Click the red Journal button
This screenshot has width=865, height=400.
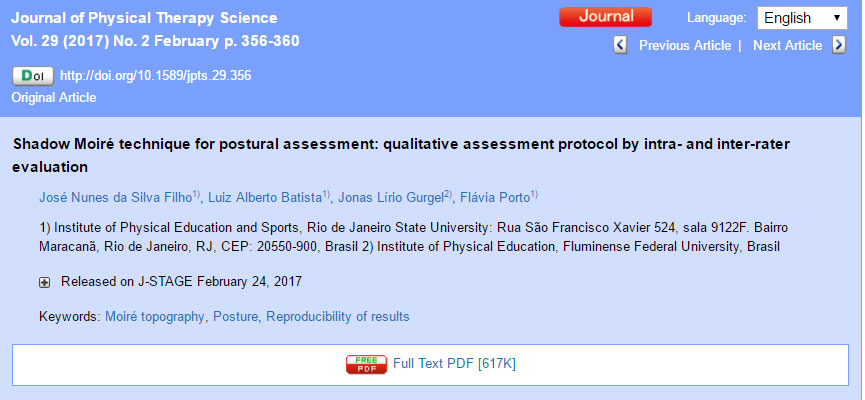[605, 17]
